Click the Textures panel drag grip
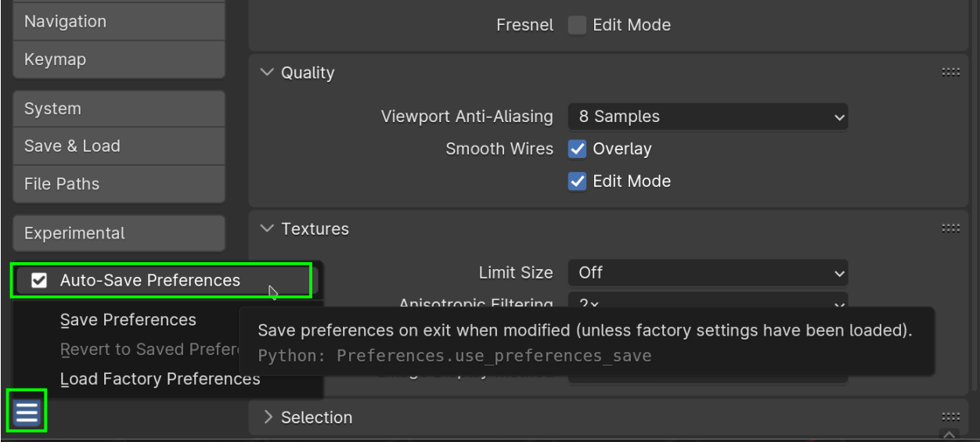 [x=951, y=228]
